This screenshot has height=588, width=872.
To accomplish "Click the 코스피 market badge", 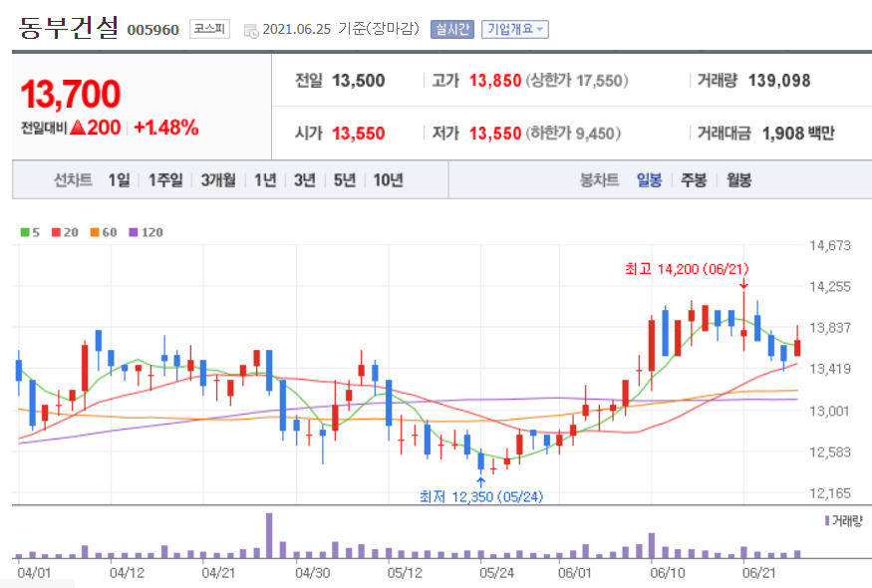I will tap(209, 29).
